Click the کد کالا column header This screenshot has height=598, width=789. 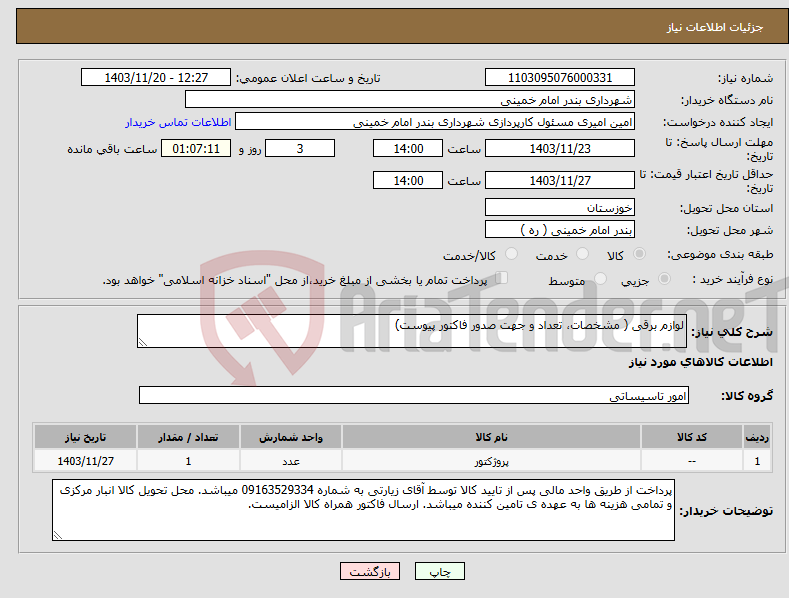(x=692, y=437)
